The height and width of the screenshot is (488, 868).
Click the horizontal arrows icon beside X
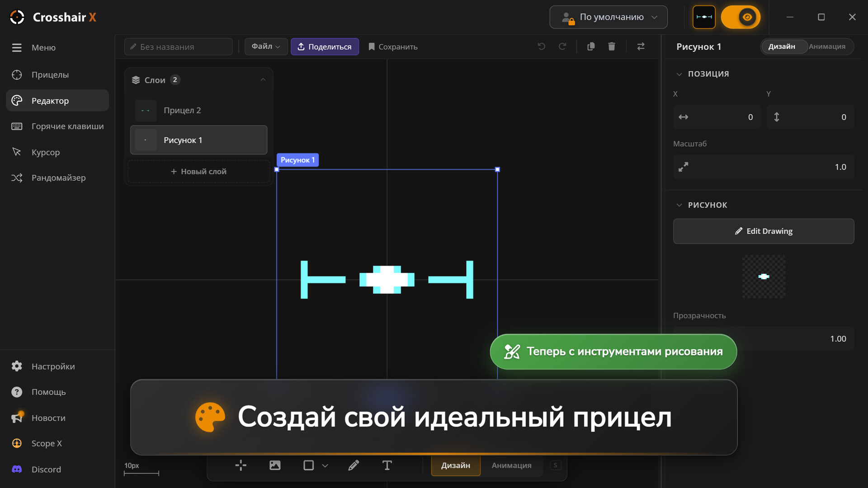683,117
